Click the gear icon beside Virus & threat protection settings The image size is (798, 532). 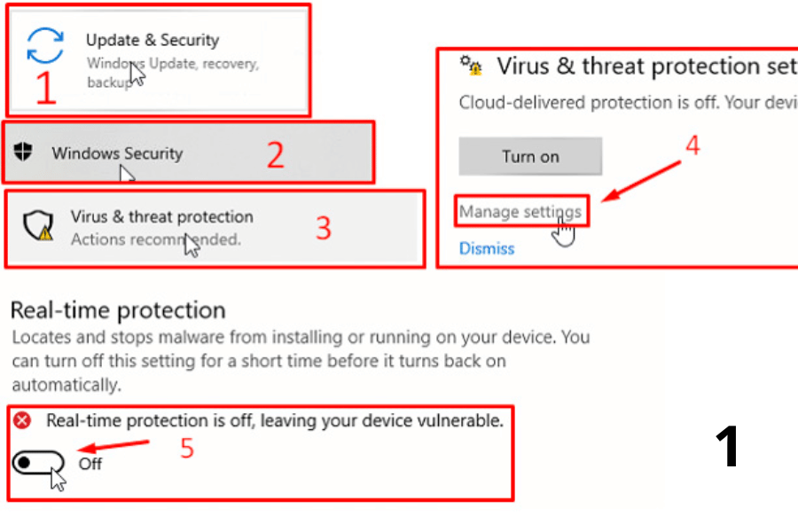[470, 66]
